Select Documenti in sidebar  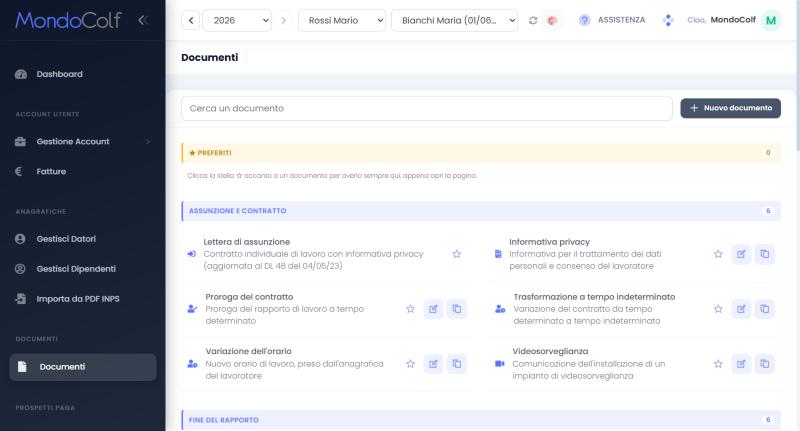[x=83, y=367]
